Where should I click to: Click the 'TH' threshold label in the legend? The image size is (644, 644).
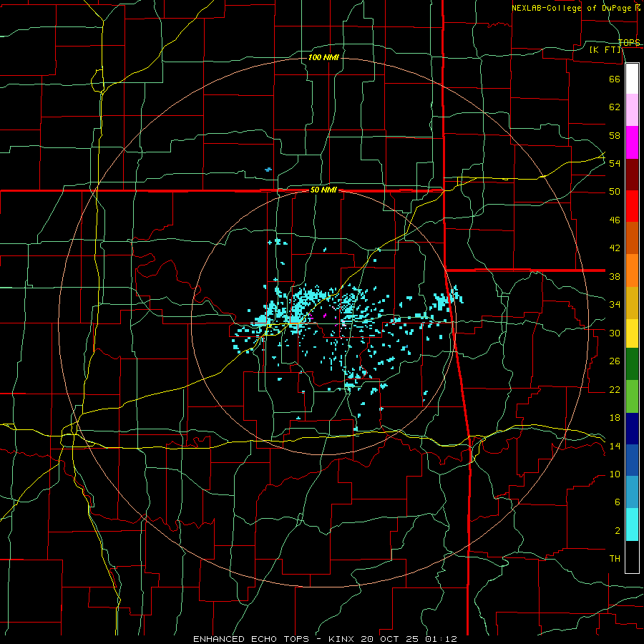615,559
